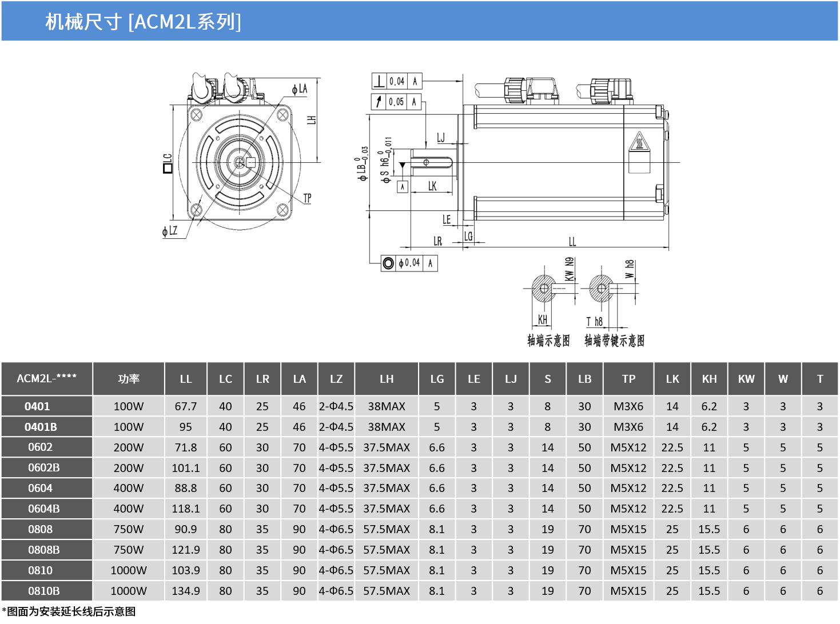Select the LL value 90.9
Screen dimensions: 840x624
point(186,529)
